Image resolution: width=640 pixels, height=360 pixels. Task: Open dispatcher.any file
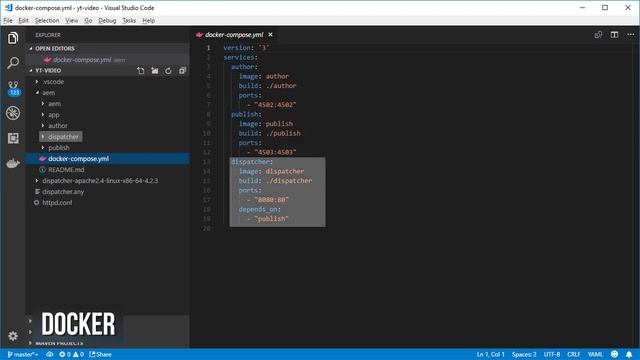pyautogui.click(x=63, y=191)
